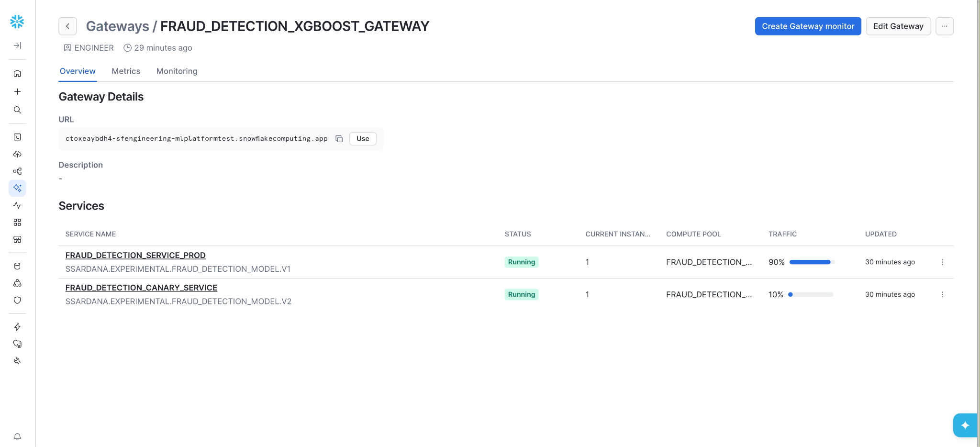Click the 90% traffic progress bar
Image resolution: width=980 pixels, height=447 pixels.
pos(812,262)
